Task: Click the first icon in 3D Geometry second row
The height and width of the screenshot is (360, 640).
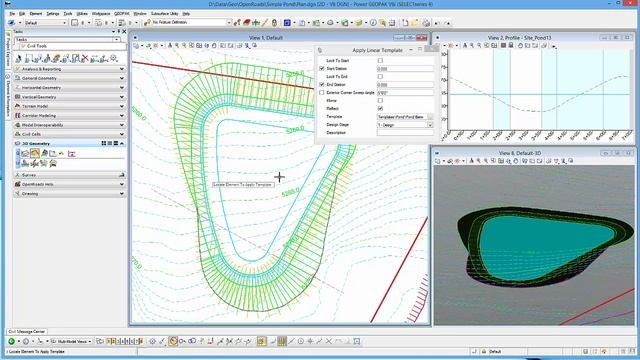Action: click(25, 164)
